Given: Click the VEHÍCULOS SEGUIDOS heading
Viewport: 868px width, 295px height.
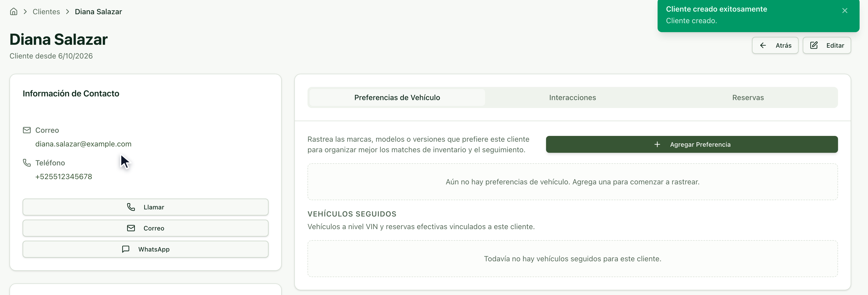Looking at the screenshot, I should pyautogui.click(x=352, y=214).
